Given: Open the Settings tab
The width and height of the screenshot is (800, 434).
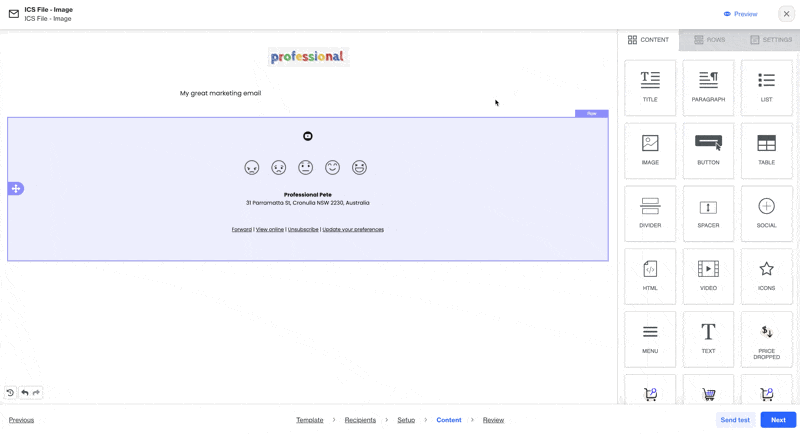Looking at the screenshot, I should pyautogui.click(x=770, y=40).
